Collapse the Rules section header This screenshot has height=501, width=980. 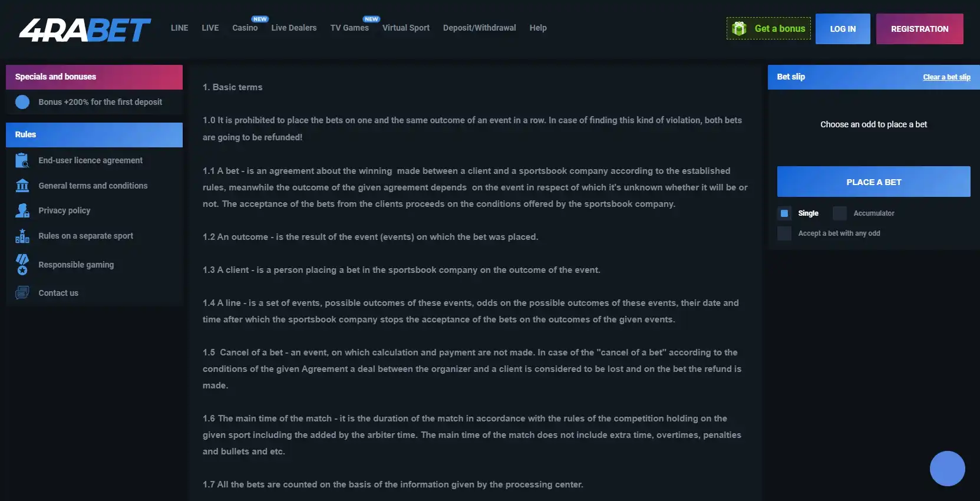94,135
